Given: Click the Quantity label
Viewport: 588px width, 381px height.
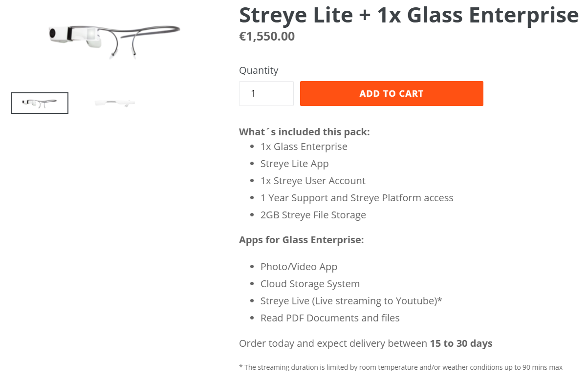Looking at the screenshot, I should tap(259, 70).
